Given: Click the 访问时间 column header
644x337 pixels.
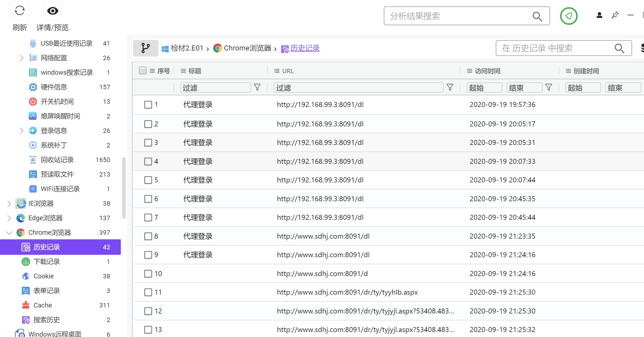Looking at the screenshot, I should point(487,71).
